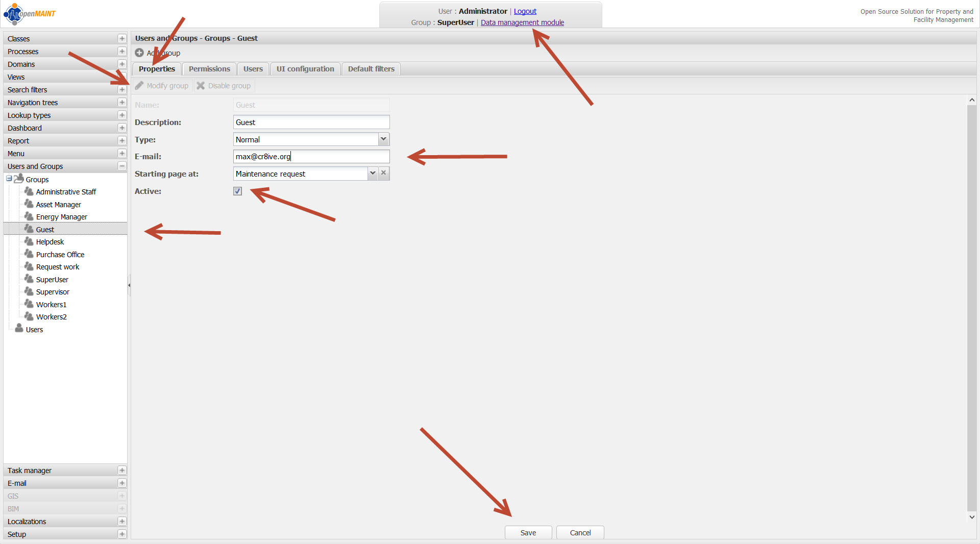Clear starting page with the X icon

(383, 173)
